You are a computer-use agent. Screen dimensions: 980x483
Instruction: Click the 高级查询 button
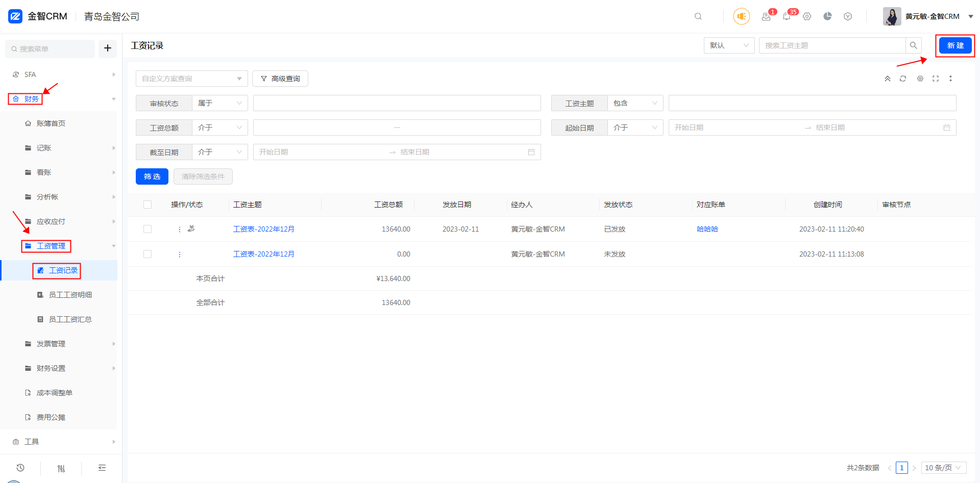pos(280,79)
